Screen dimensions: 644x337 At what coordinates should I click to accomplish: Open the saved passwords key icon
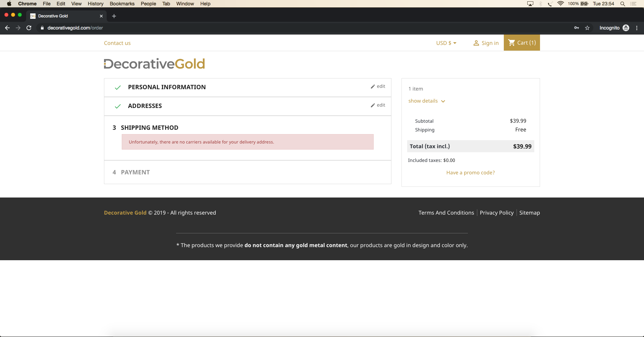click(x=577, y=28)
